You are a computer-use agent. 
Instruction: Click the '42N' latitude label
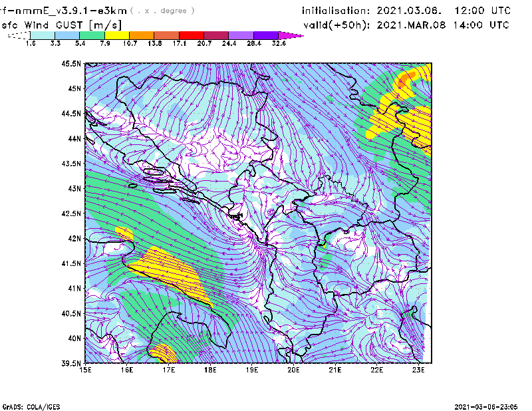tap(74, 239)
